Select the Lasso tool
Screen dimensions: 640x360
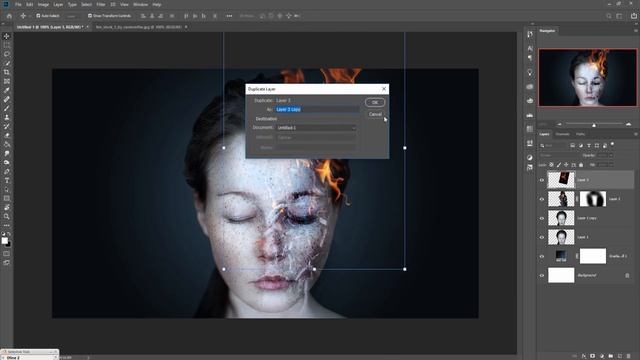7,54
